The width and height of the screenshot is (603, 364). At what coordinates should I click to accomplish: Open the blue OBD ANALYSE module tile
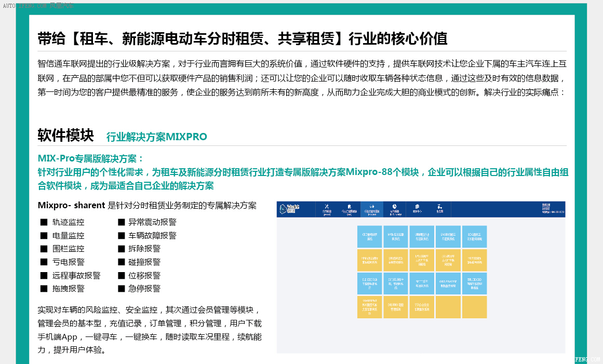tap(448, 284)
